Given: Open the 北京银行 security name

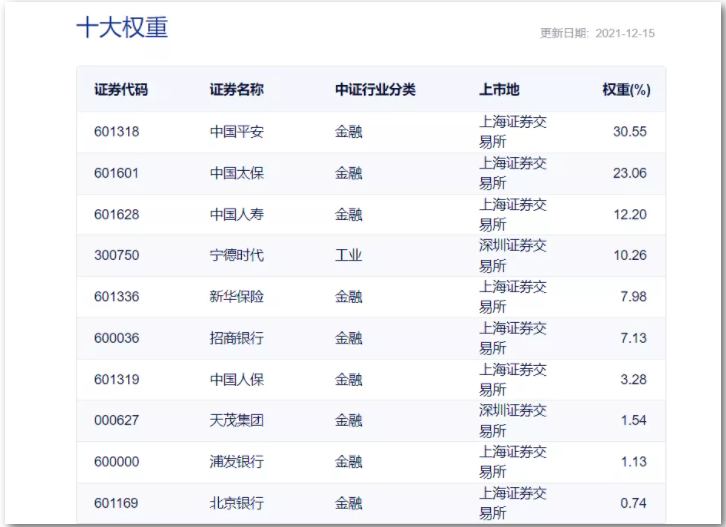Looking at the screenshot, I should 236,503.
